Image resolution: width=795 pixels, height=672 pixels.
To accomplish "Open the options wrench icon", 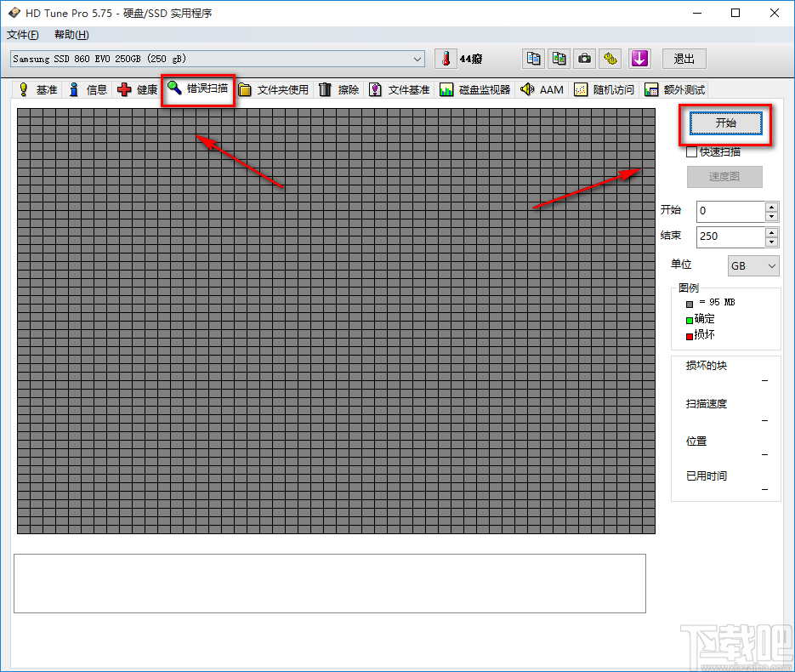I will (610, 59).
